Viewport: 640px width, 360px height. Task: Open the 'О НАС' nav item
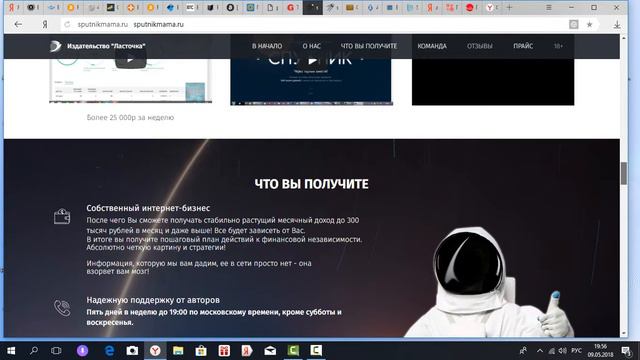pyautogui.click(x=311, y=46)
